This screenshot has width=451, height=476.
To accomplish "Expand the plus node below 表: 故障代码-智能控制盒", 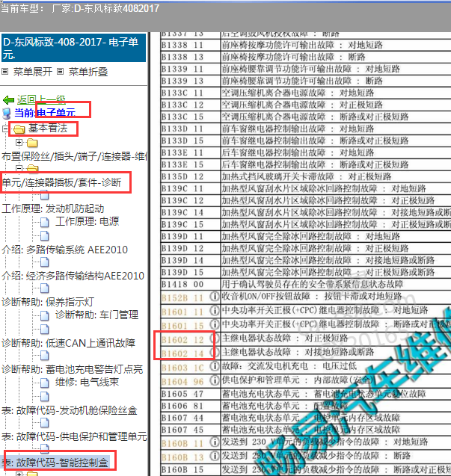I will point(19,474).
